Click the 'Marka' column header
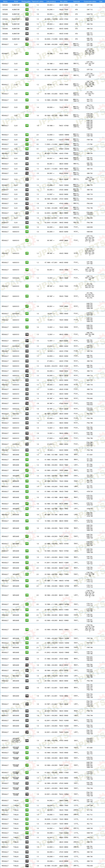The width and height of the screenshot is (105, 868). pyautogui.click(x=5, y=1)
